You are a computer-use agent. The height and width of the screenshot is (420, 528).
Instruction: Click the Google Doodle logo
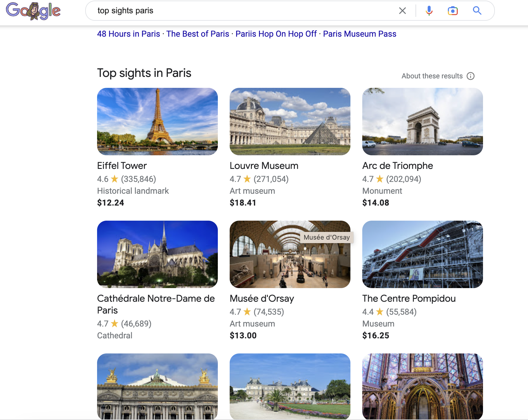click(x=34, y=10)
